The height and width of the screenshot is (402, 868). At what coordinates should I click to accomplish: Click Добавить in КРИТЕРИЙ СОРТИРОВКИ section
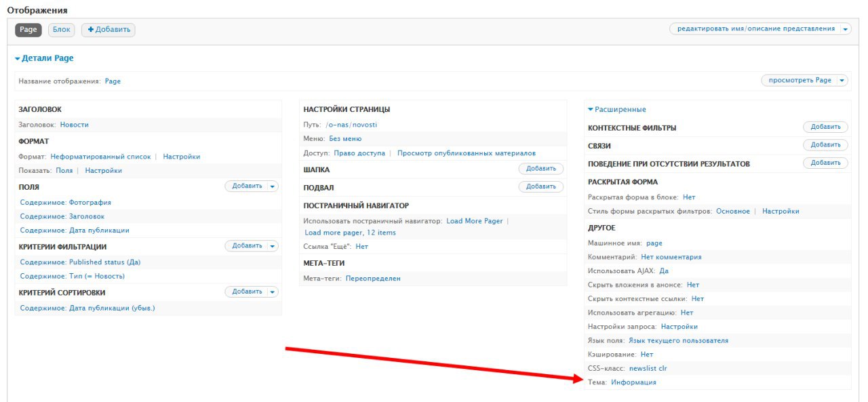(x=246, y=292)
